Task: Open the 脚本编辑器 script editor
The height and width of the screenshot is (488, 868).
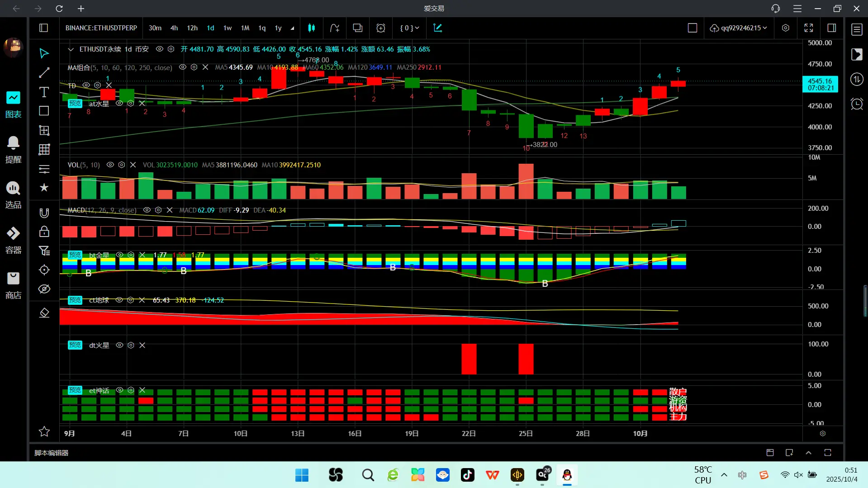Action: click(x=52, y=453)
